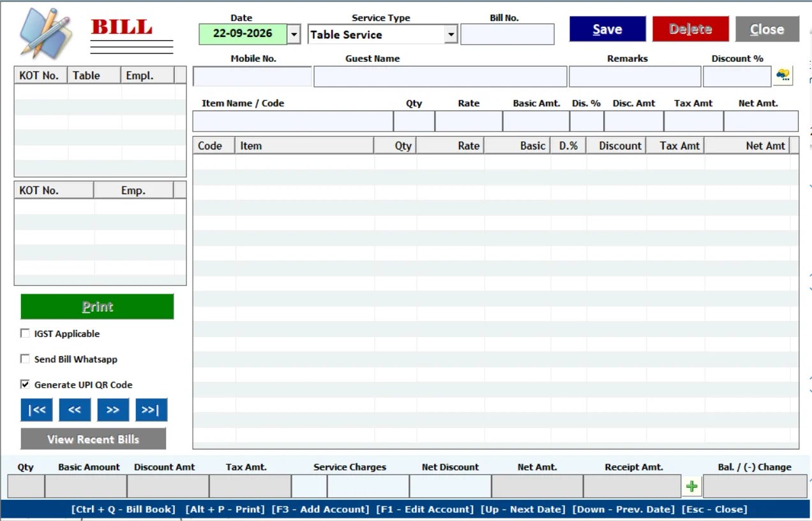This screenshot has height=521, width=812.
Task: Click the green plus icon next to Receipt Amt.
Action: 691,487
